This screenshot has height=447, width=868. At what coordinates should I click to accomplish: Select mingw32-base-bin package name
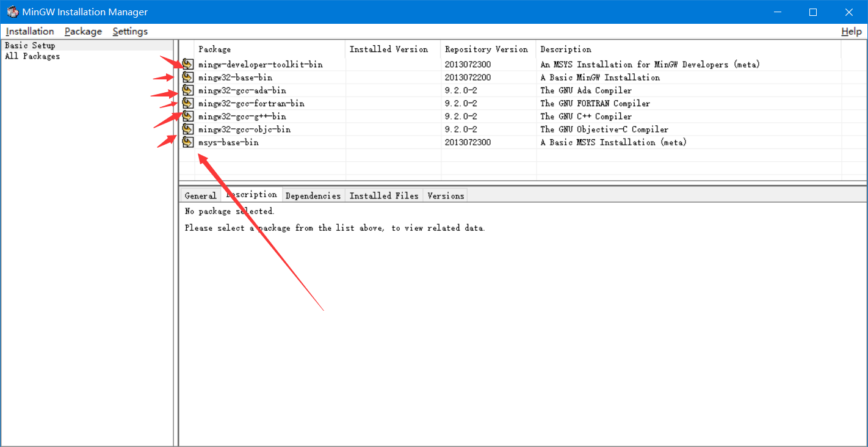[x=235, y=78]
